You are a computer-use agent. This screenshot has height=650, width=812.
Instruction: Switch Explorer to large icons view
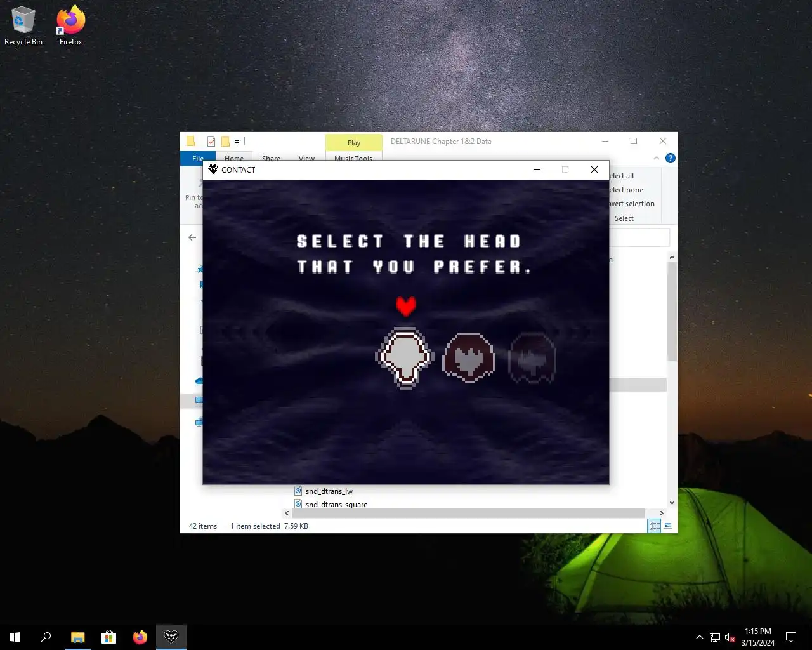pyautogui.click(x=667, y=526)
